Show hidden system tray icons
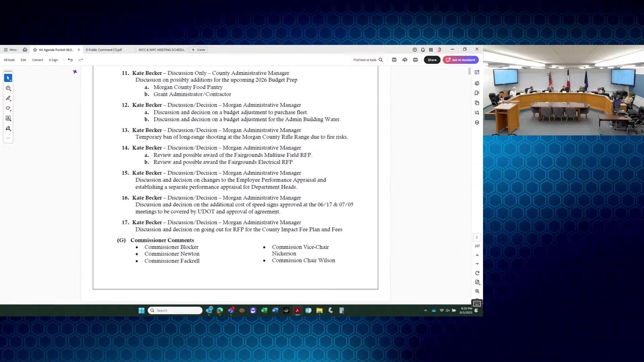 point(426,310)
